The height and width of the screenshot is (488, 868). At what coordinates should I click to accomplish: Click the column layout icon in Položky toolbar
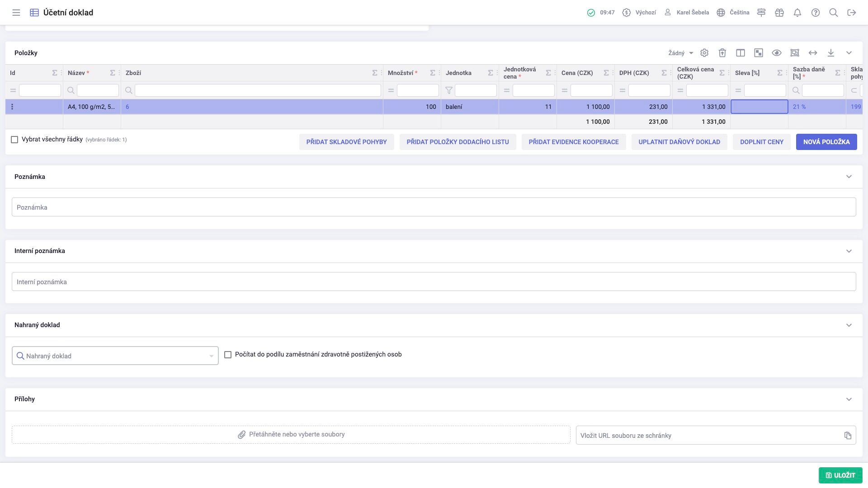(740, 53)
